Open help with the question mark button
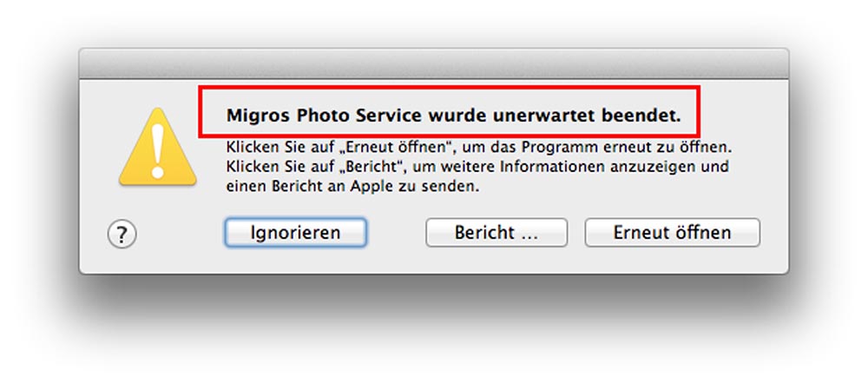 pos(122,235)
